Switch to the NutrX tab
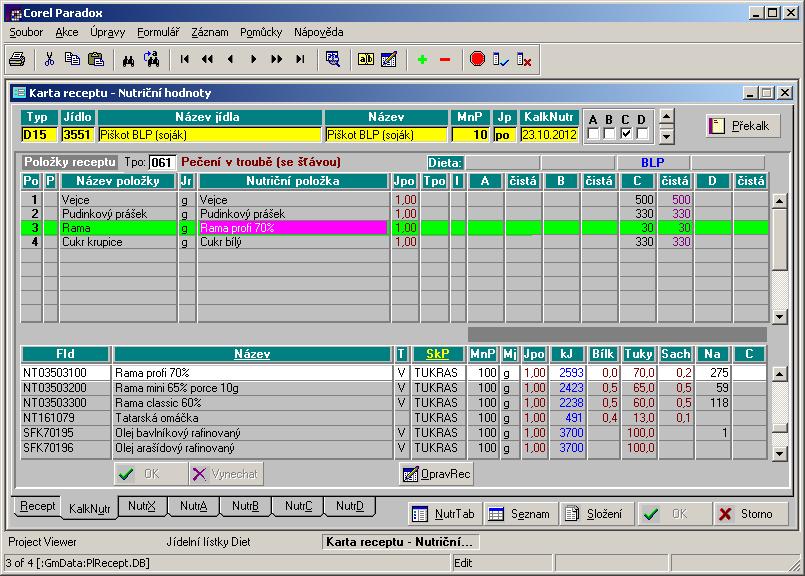 coord(142,506)
